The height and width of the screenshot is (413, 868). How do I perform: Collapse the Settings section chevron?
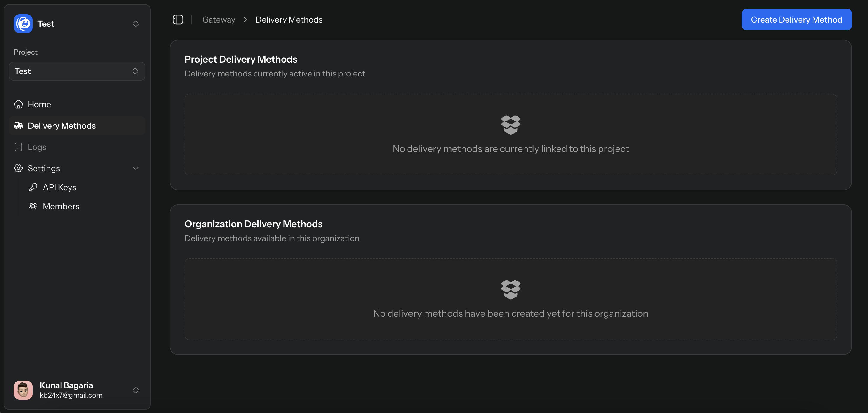(x=136, y=168)
